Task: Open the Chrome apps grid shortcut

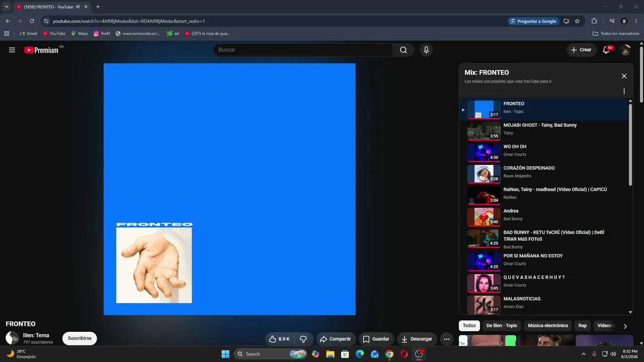Action: coord(7,34)
